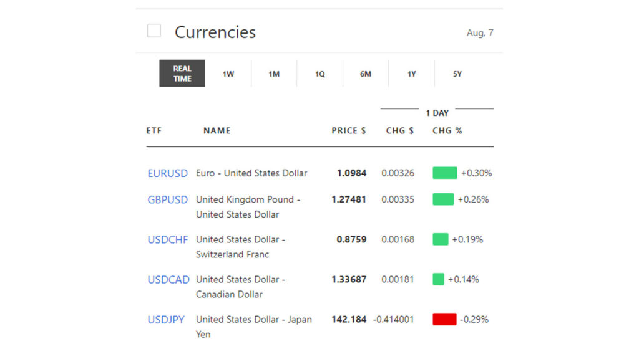Choose the 6M timeframe tab

tap(366, 74)
